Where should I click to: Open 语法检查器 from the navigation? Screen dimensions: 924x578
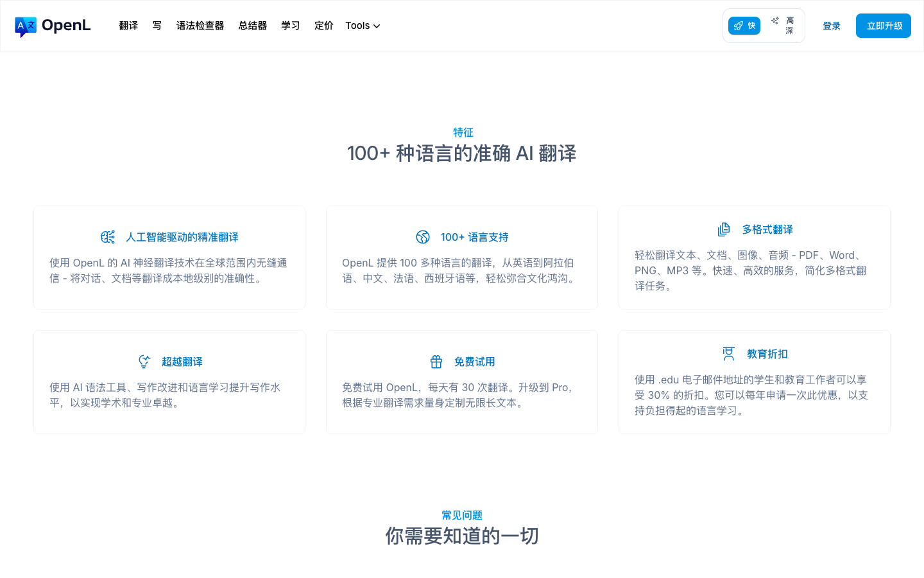tap(200, 26)
